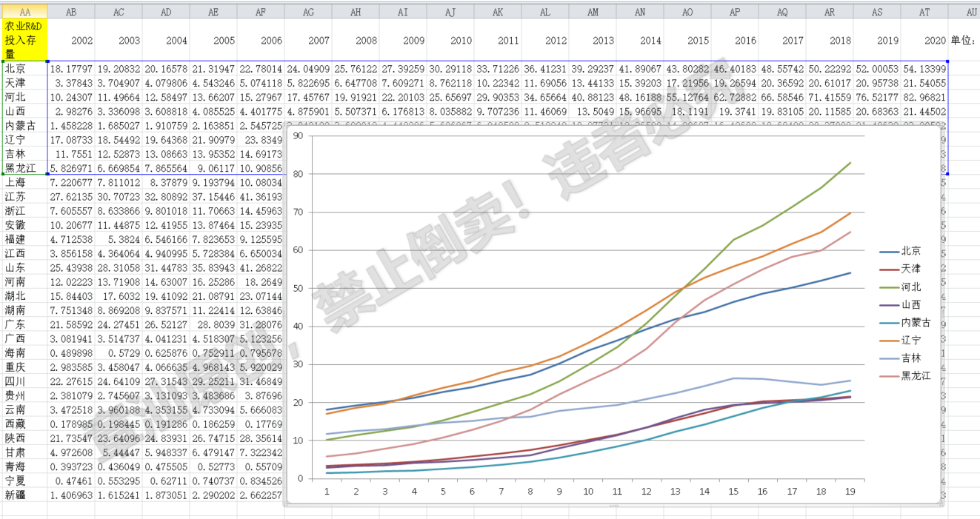Click cell value 21.73547 in 陕西 row
The width and height of the screenshot is (980, 519).
71,438
